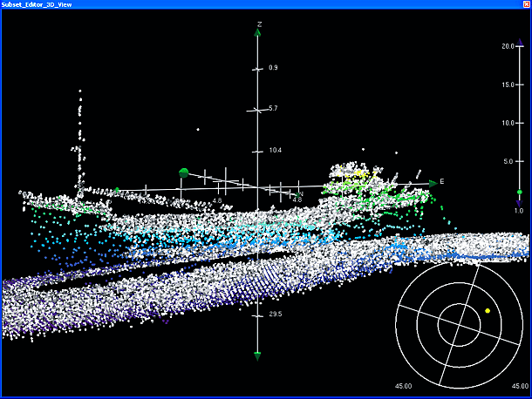Click the 0.9 tick mark on Z axis

point(257,68)
